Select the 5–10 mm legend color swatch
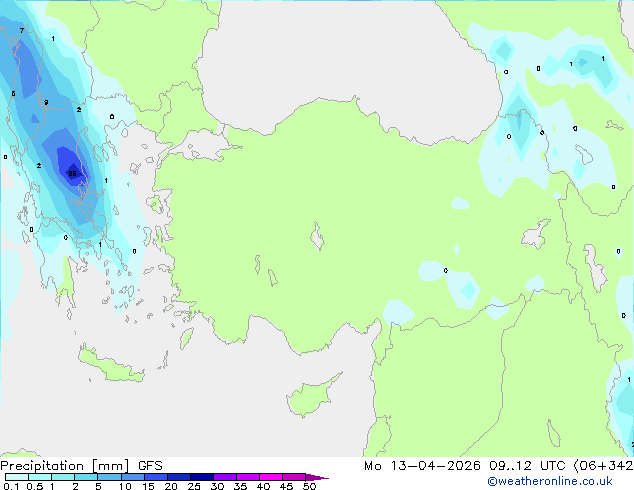634x490 pixels. pos(109,477)
